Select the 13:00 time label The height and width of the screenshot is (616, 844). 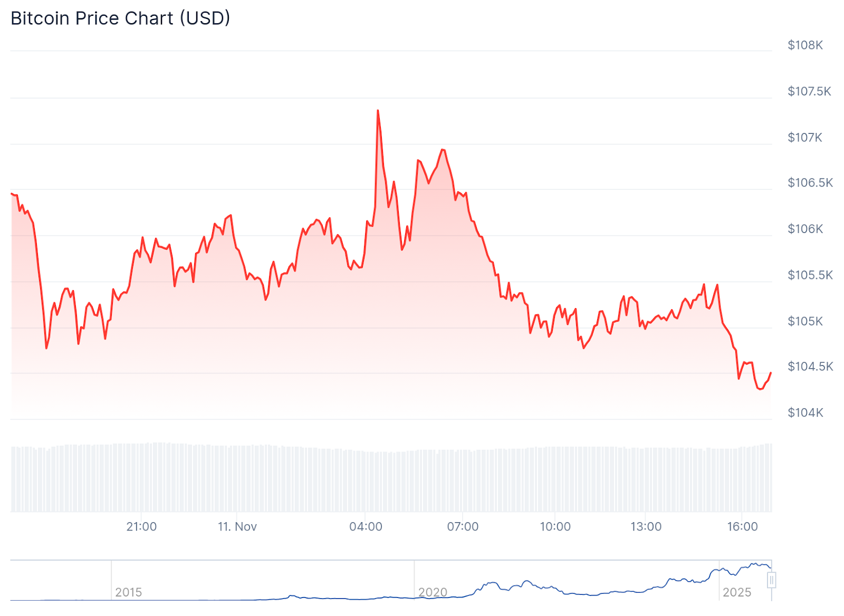click(646, 527)
